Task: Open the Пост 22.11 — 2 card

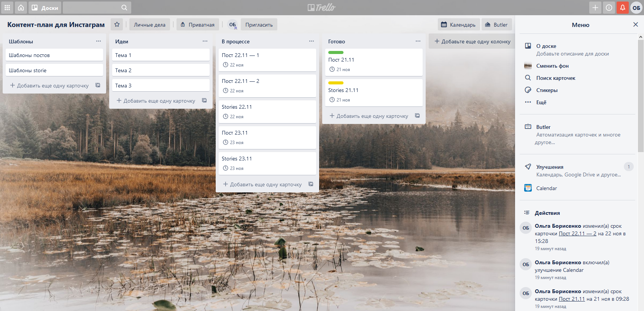Action: tap(267, 86)
